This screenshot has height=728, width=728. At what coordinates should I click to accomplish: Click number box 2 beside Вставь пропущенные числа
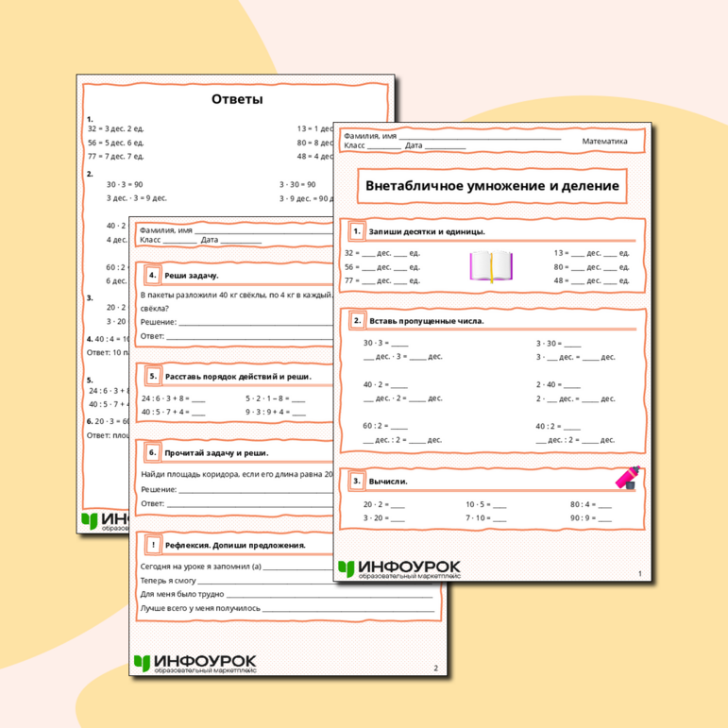point(356,320)
